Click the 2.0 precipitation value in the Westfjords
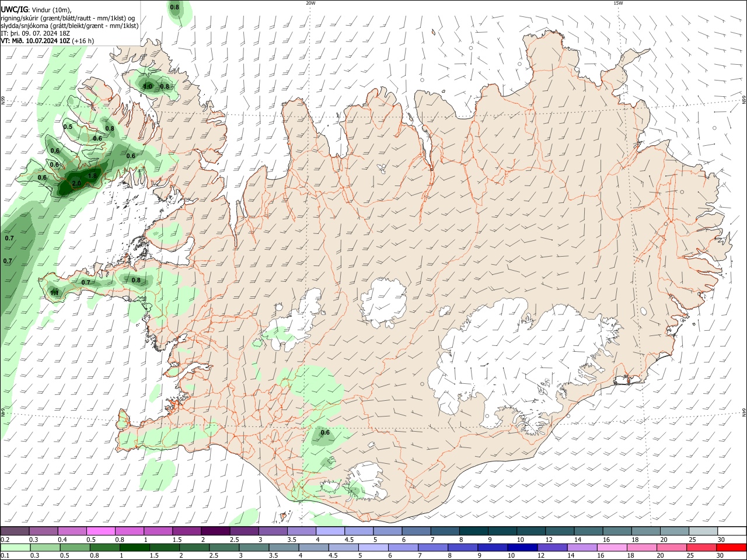Image resolution: width=747 pixels, height=560 pixels. pos(76,184)
